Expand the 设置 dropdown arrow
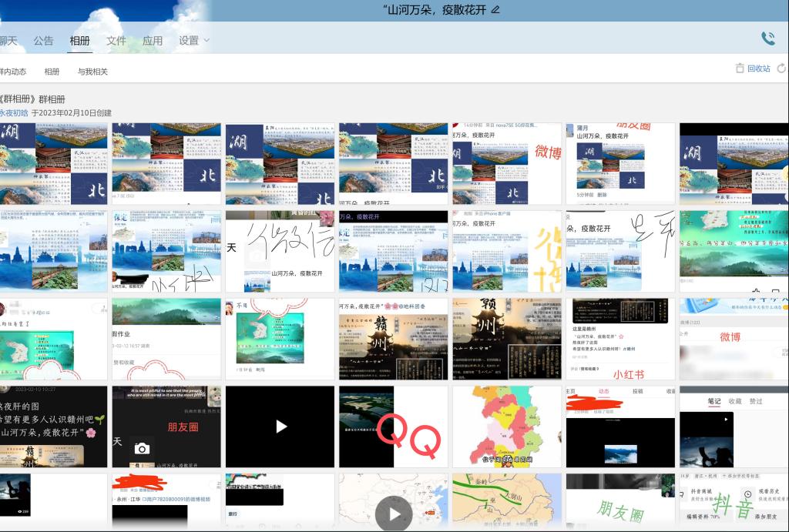789x532 pixels. [206, 41]
